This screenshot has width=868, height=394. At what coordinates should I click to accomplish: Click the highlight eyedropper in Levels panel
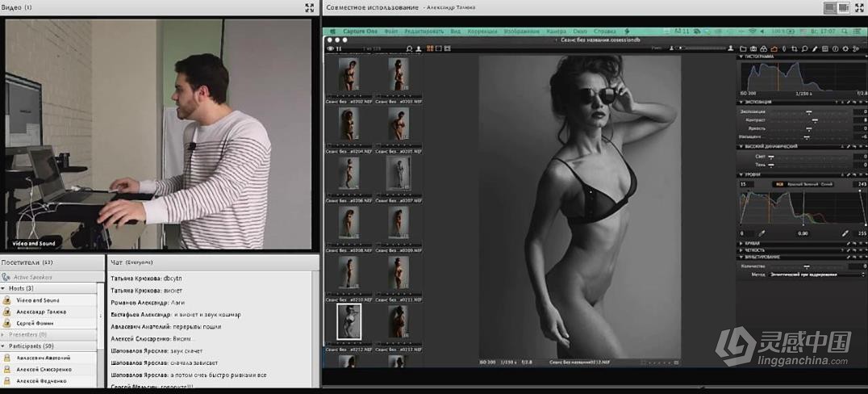pyautogui.click(x=845, y=233)
